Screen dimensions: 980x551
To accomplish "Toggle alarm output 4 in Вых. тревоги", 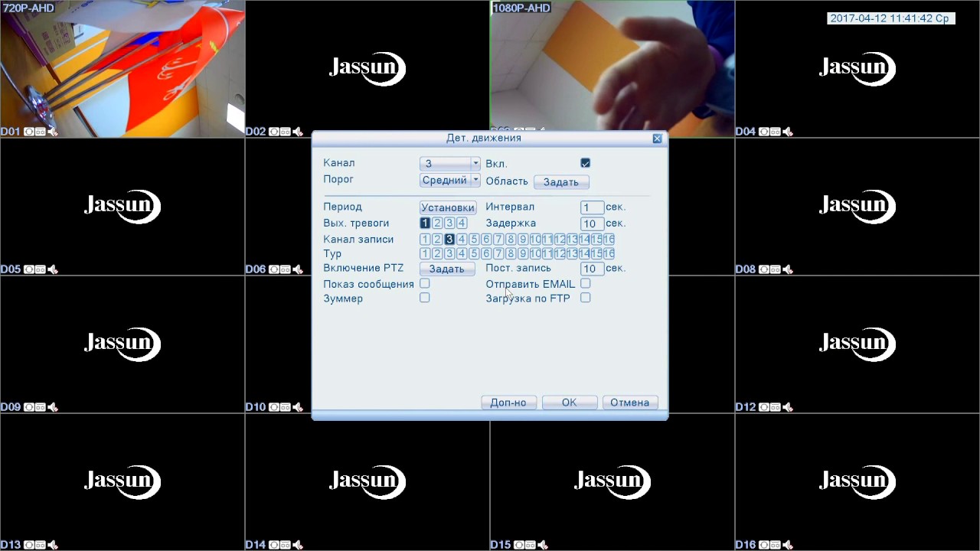I will click(462, 223).
